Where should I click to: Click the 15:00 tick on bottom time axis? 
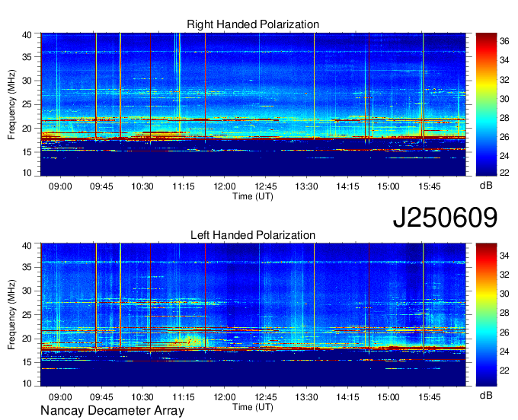click(x=388, y=397)
